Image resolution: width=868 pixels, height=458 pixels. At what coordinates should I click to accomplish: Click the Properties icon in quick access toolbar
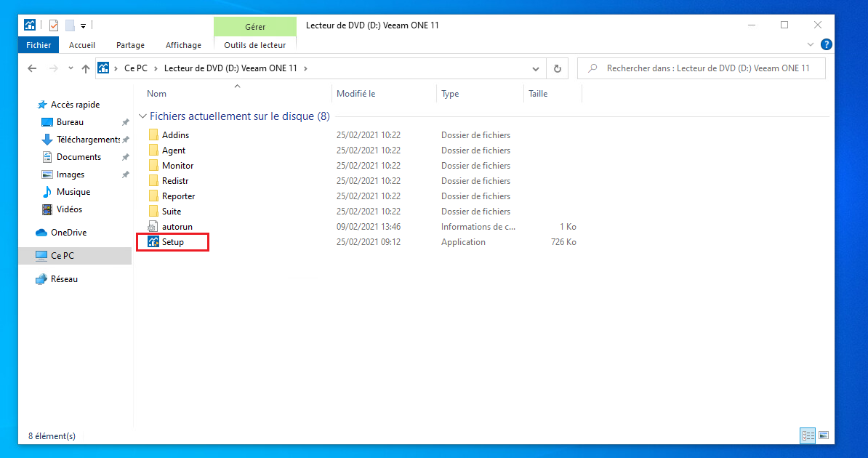(x=54, y=25)
